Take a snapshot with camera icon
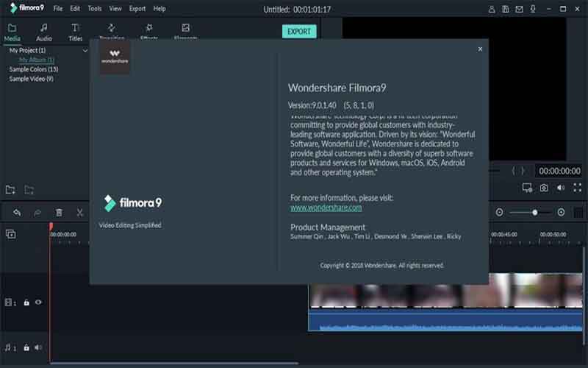This screenshot has width=588, height=368. 544,188
